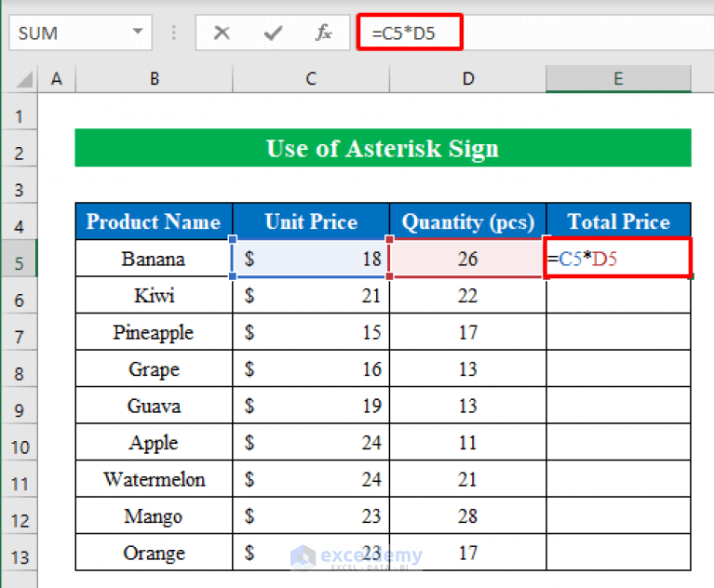714x588 pixels.
Task: Select Orange's empty Total Price cell
Action: pyautogui.click(x=618, y=553)
